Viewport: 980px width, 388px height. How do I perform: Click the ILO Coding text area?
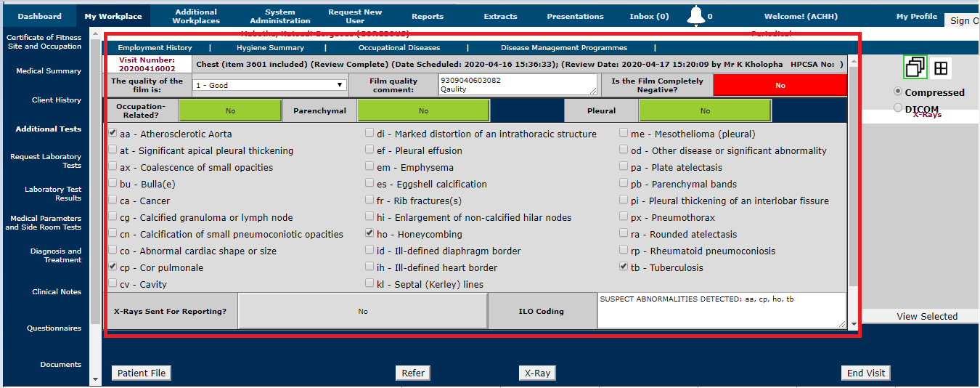pyautogui.click(x=722, y=311)
